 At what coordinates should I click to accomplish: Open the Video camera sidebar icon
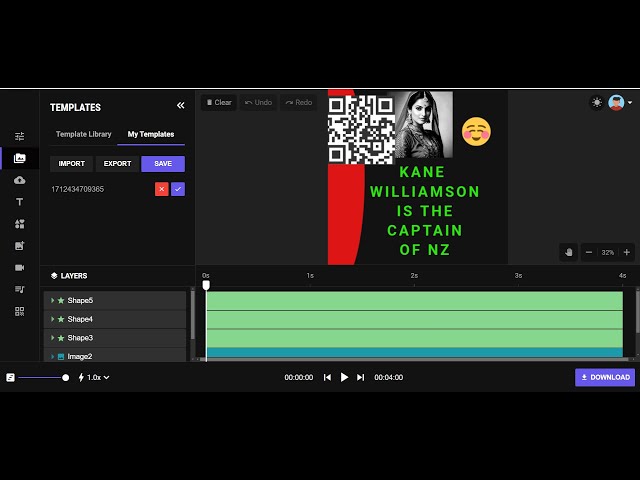pyautogui.click(x=19, y=267)
